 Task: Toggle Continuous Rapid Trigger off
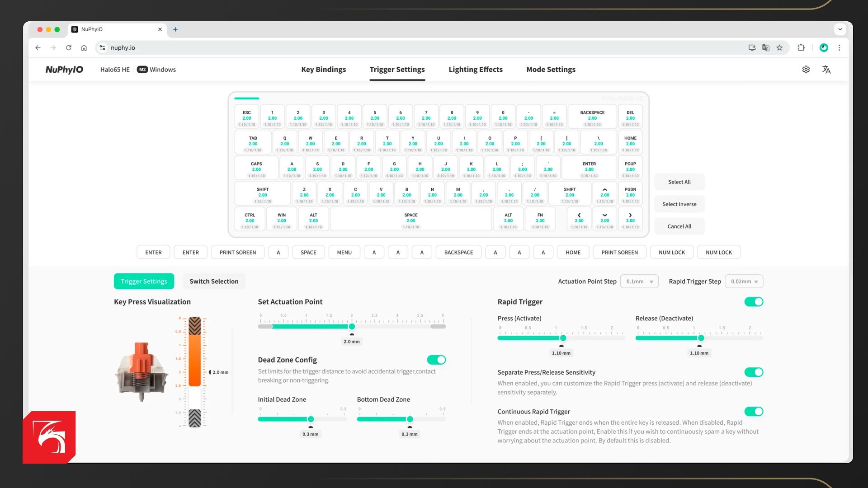tap(754, 412)
